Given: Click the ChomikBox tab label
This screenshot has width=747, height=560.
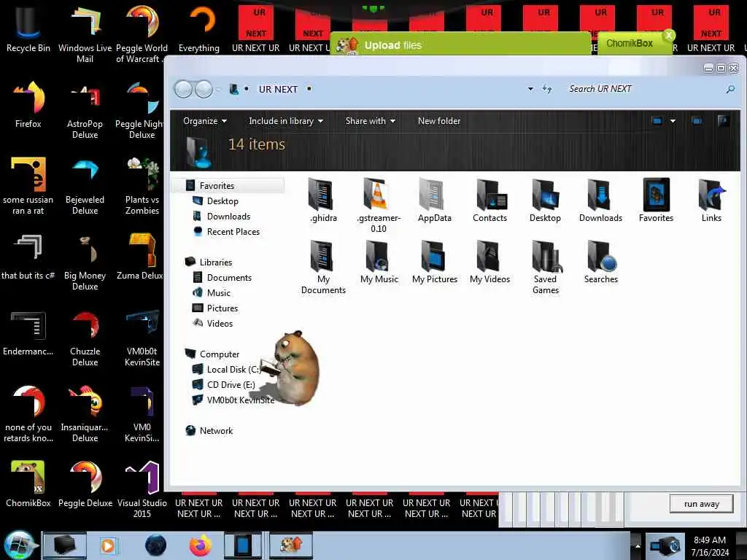Looking at the screenshot, I should (x=630, y=43).
